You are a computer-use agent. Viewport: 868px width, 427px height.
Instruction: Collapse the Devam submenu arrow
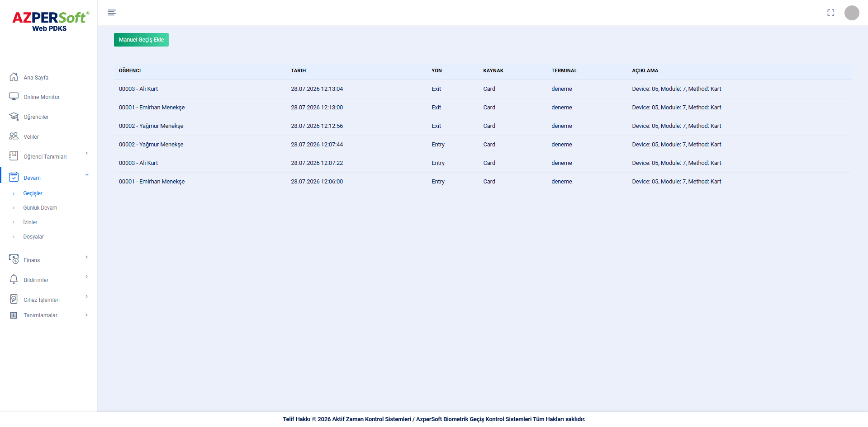pos(87,175)
